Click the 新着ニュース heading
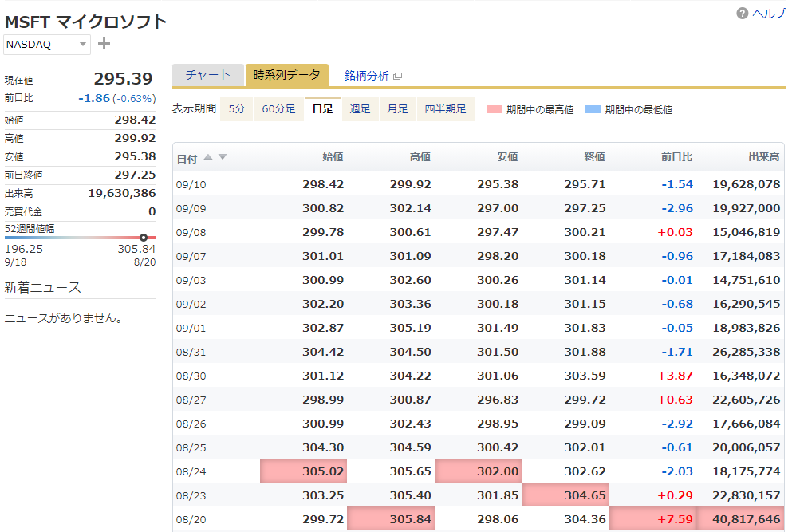This screenshot has height=532, width=792. coord(42,288)
